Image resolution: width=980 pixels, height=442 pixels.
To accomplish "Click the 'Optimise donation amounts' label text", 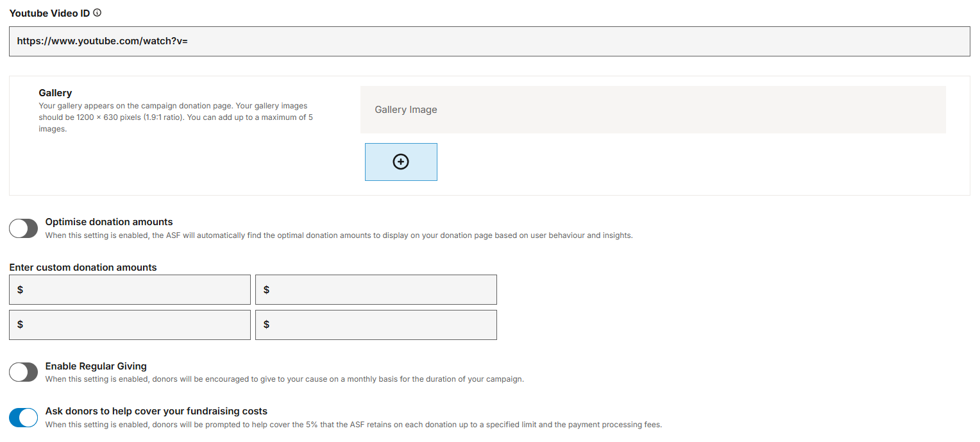I will coord(109,222).
